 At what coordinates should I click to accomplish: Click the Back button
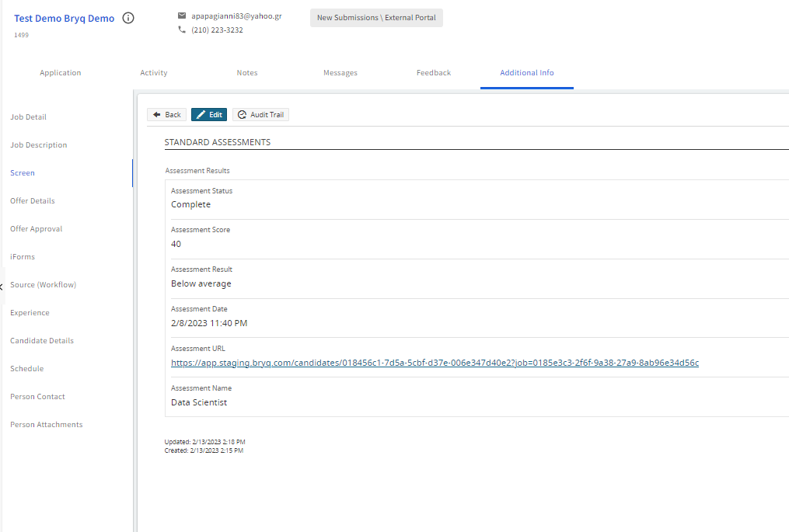[167, 115]
